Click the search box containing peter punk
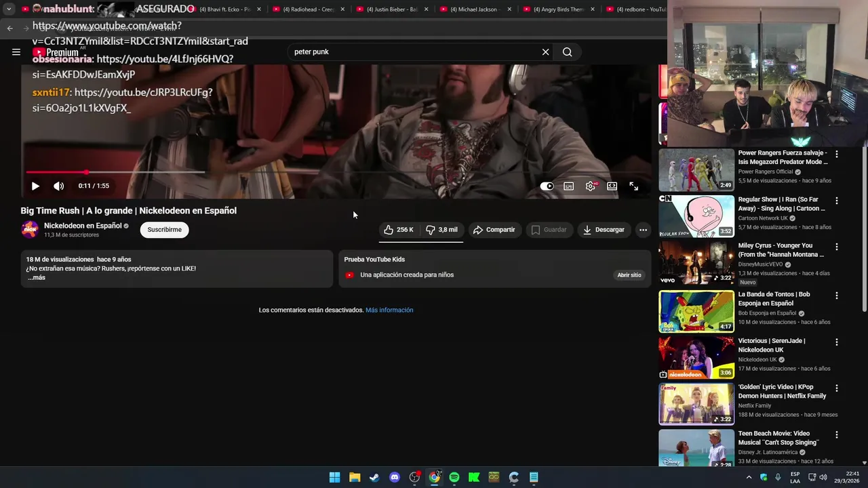The image size is (868, 488). (415, 52)
